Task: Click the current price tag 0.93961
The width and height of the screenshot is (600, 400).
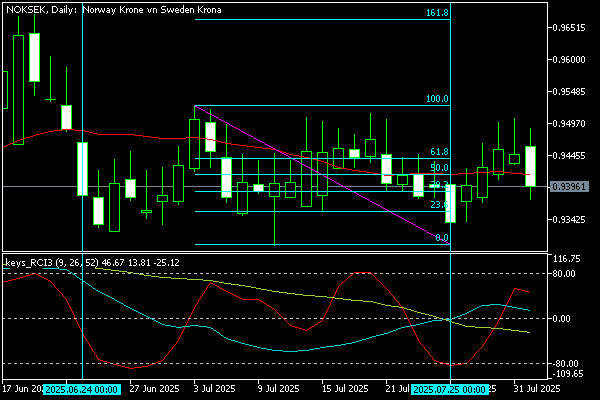Action: click(569, 187)
